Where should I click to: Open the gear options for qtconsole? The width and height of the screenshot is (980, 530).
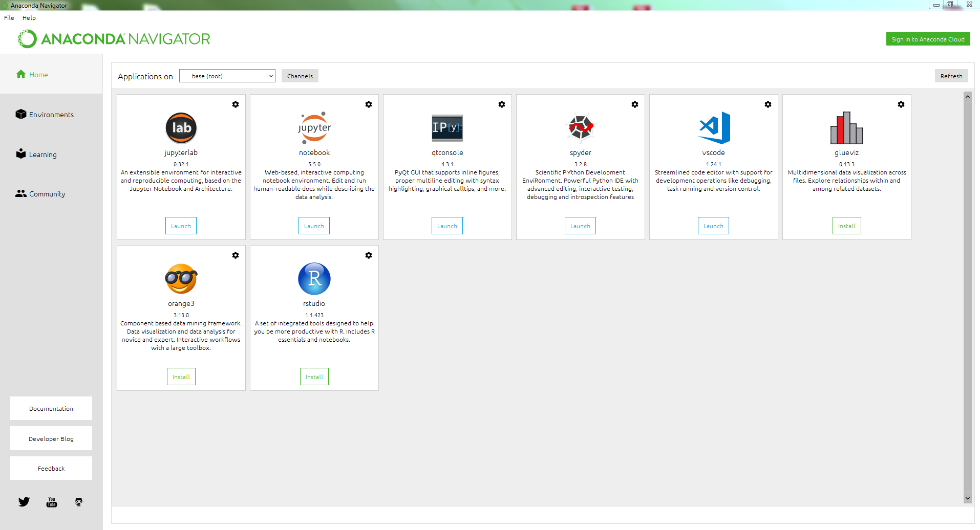pyautogui.click(x=502, y=104)
